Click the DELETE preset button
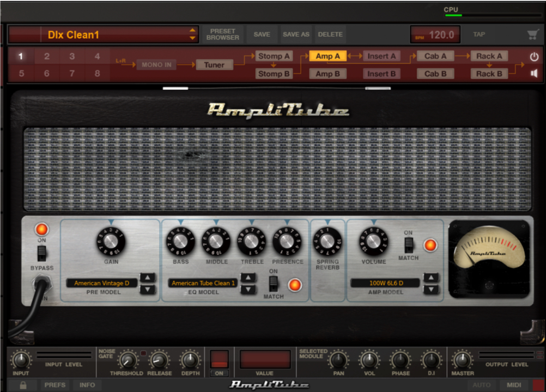 pyautogui.click(x=330, y=34)
